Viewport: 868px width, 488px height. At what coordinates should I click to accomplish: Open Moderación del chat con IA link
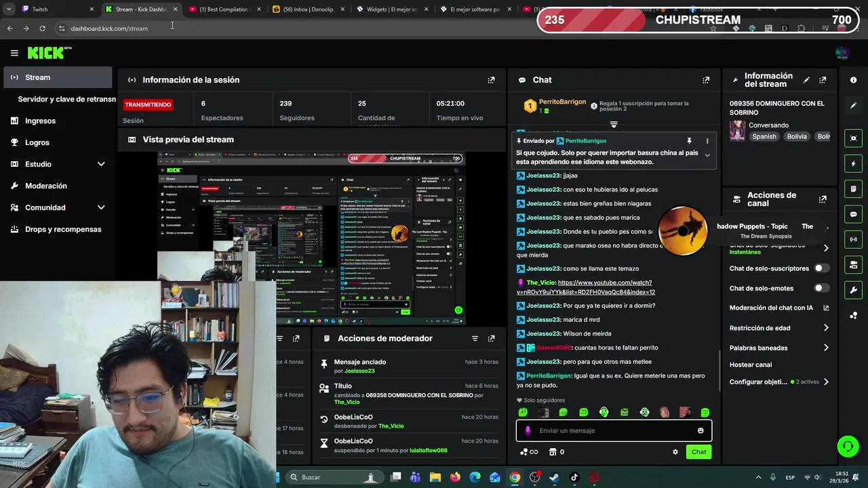point(779,308)
